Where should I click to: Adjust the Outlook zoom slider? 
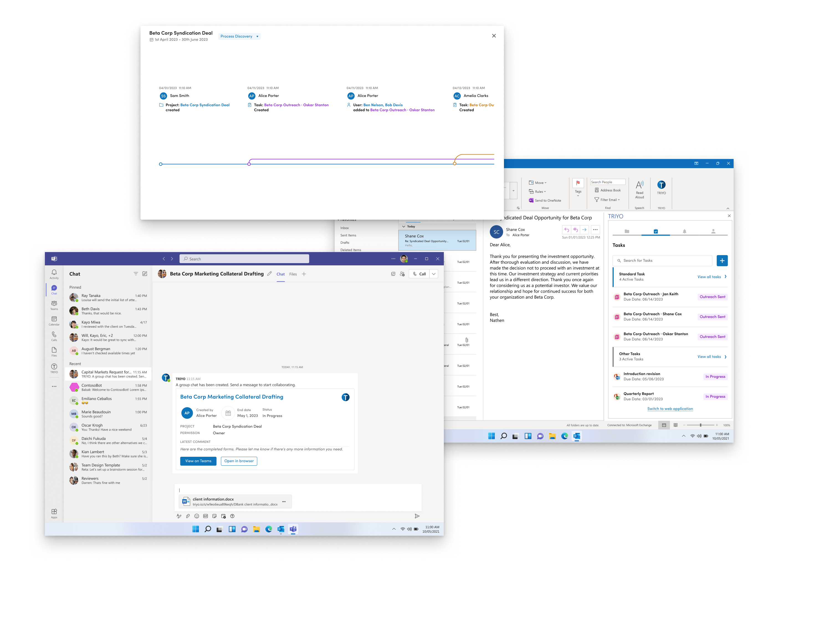700,425
